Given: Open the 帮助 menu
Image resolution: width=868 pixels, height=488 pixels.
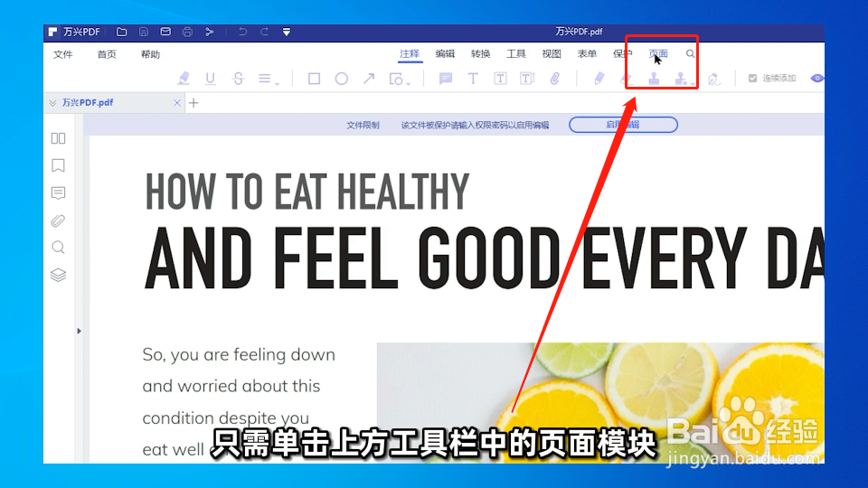Looking at the screenshot, I should [150, 54].
